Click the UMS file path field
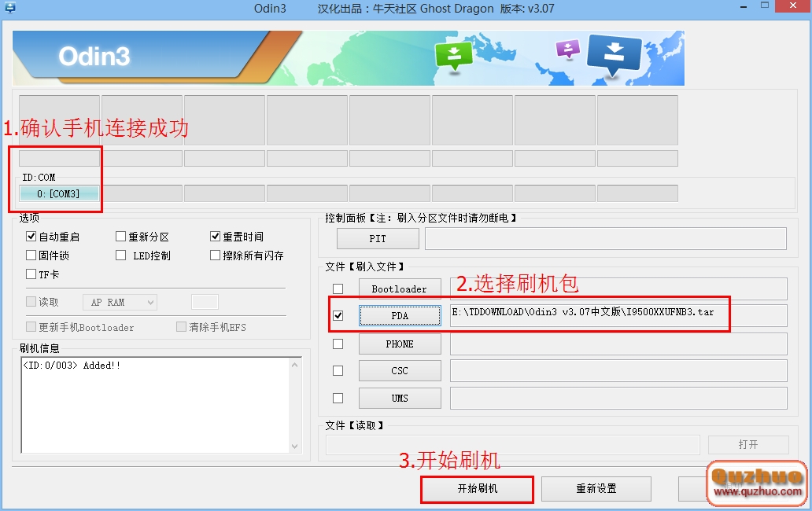 click(x=618, y=398)
